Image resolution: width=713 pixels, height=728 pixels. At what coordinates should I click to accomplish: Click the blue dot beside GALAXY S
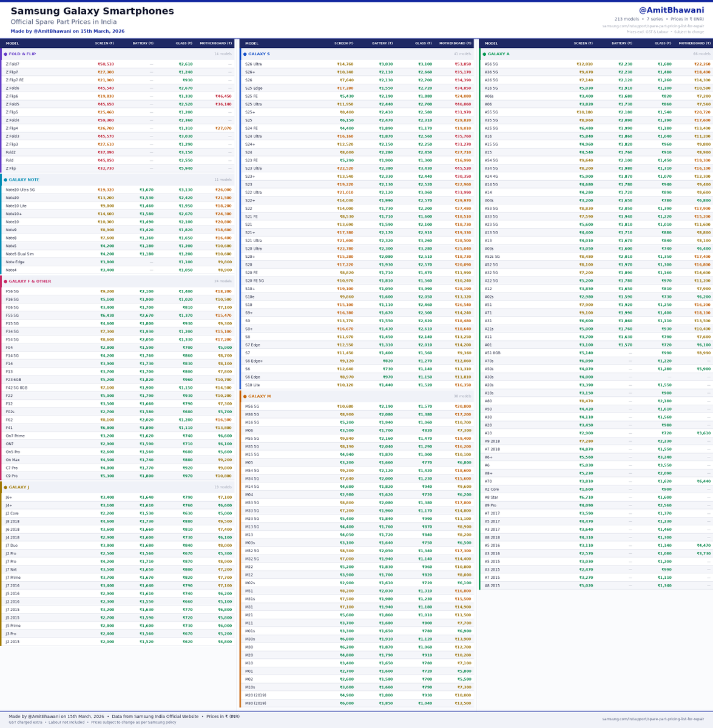point(245,54)
